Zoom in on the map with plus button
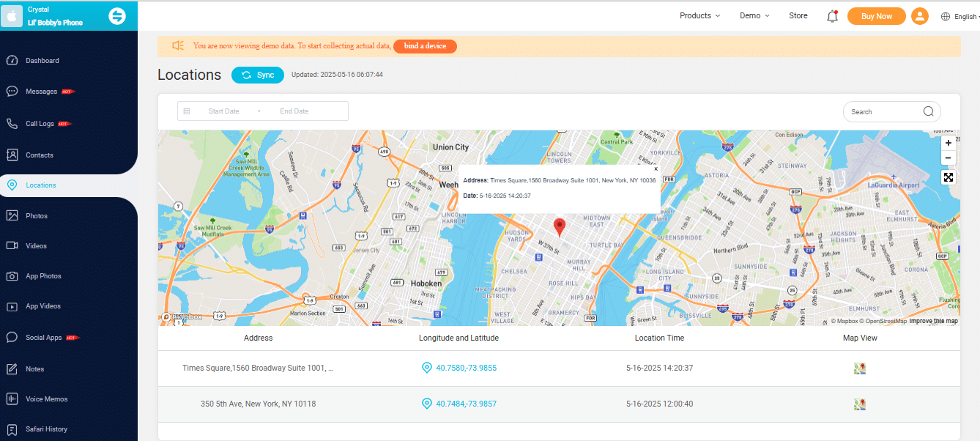The height and width of the screenshot is (441, 980). (949, 143)
